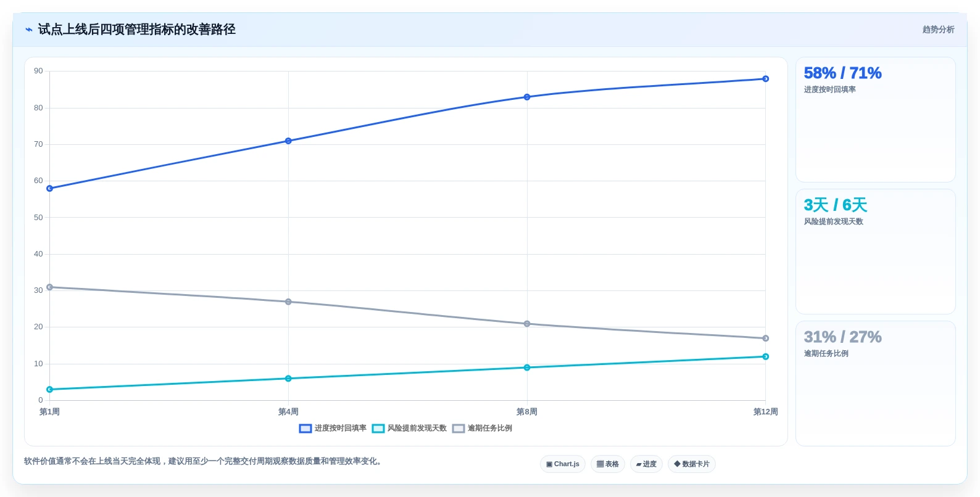Click the 趋势分析 label in header
This screenshot has height=497, width=980.
coord(938,30)
